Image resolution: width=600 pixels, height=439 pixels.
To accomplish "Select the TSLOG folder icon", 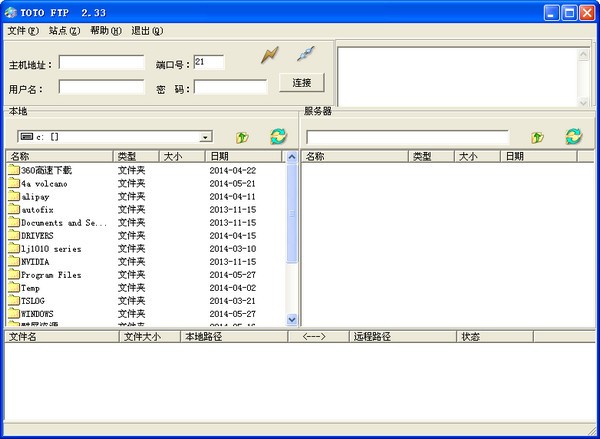I will 14,300.
